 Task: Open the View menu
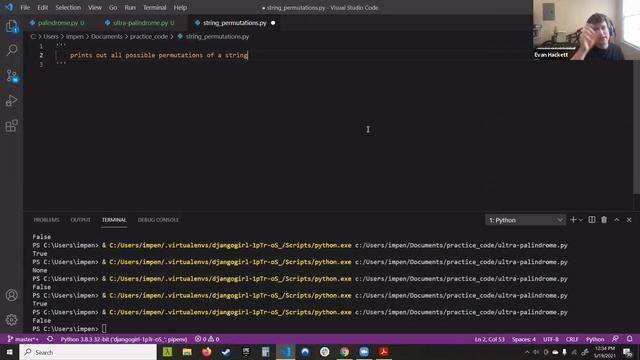coord(95,7)
